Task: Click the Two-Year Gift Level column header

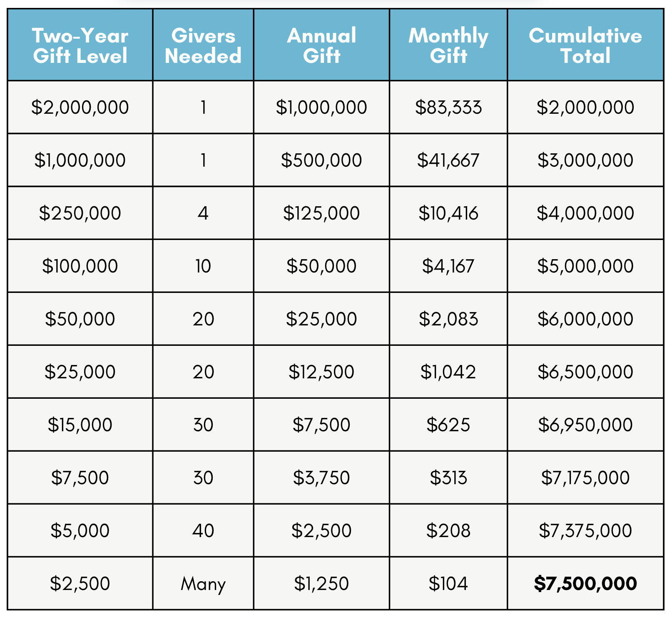Action: 80,45
